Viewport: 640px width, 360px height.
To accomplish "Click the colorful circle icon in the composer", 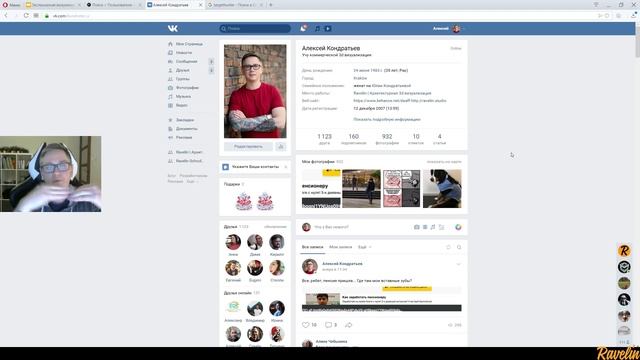I will pyautogui.click(x=458, y=227).
